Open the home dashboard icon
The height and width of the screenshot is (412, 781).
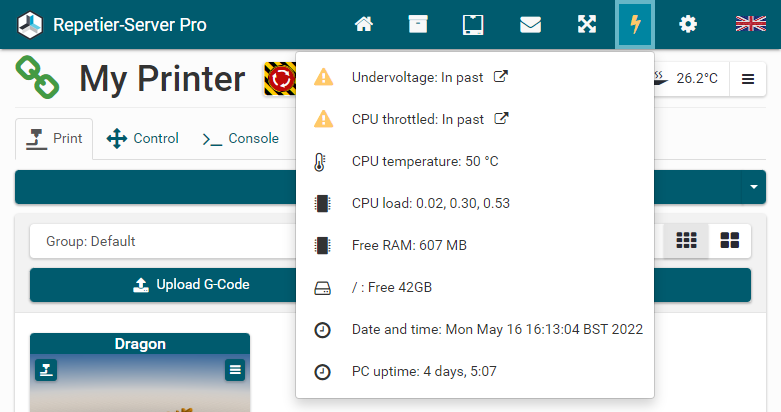click(364, 24)
